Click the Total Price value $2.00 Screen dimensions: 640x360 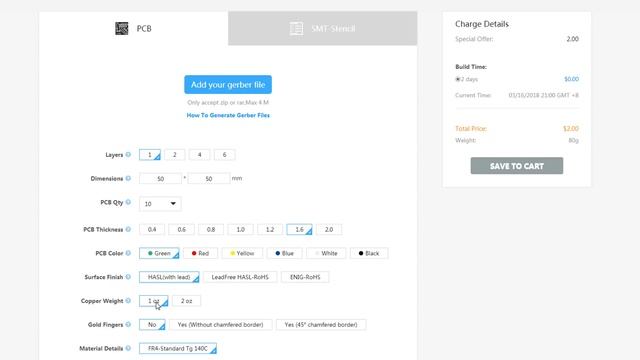[x=571, y=129]
